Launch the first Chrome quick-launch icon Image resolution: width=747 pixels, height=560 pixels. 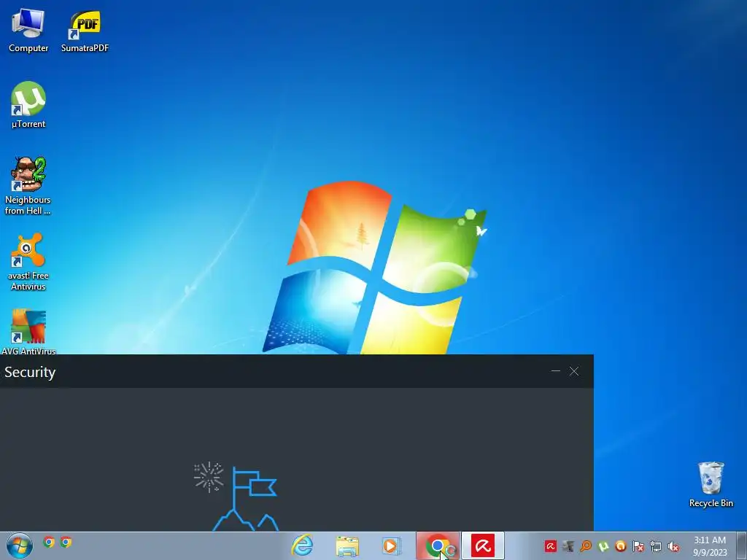tap(49, 542)
